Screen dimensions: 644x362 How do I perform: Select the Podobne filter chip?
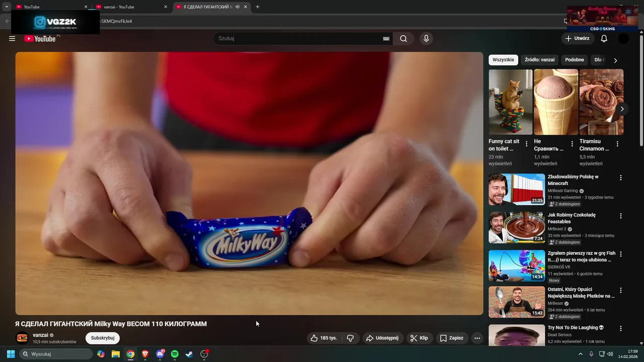(575, 60)
